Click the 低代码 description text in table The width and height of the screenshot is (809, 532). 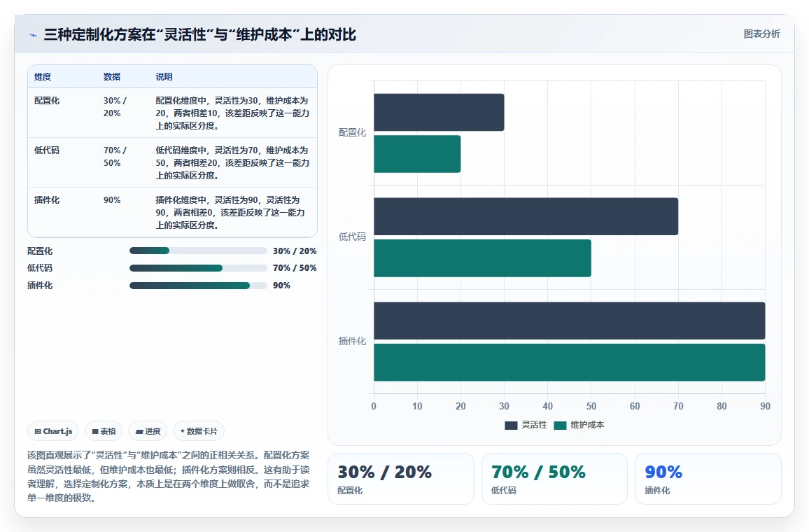coord(232,162)
